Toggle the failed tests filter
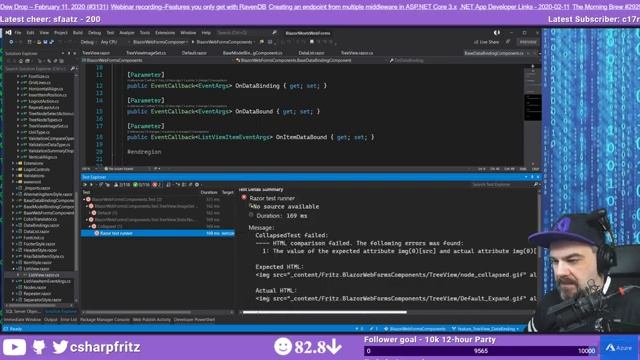This screenshot has height=360, width=640. (x=157, y=185)
